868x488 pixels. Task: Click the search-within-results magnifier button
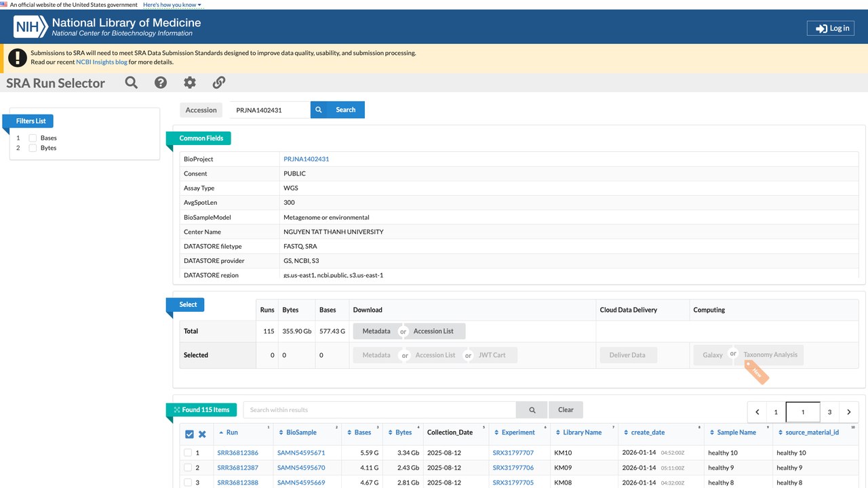tap(532, 410)
